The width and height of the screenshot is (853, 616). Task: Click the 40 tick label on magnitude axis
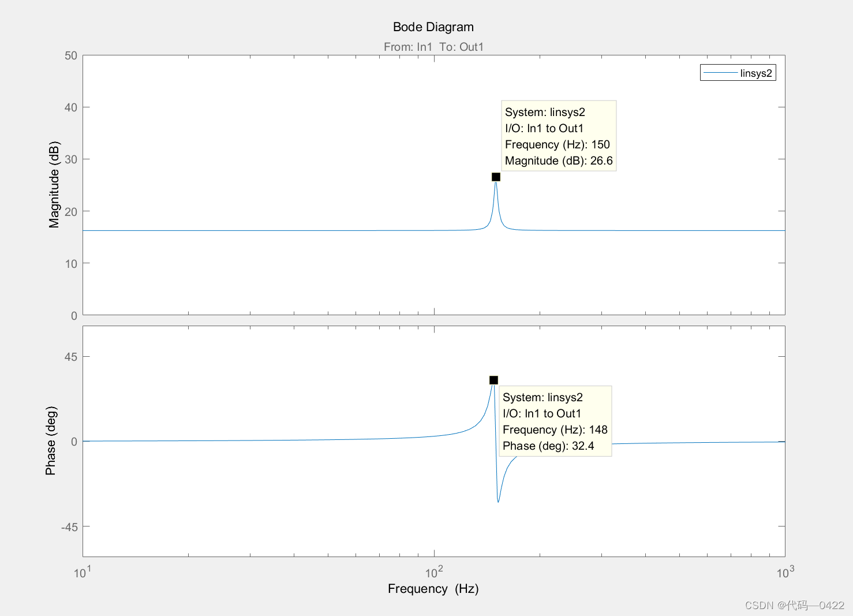tap(71, 107)
